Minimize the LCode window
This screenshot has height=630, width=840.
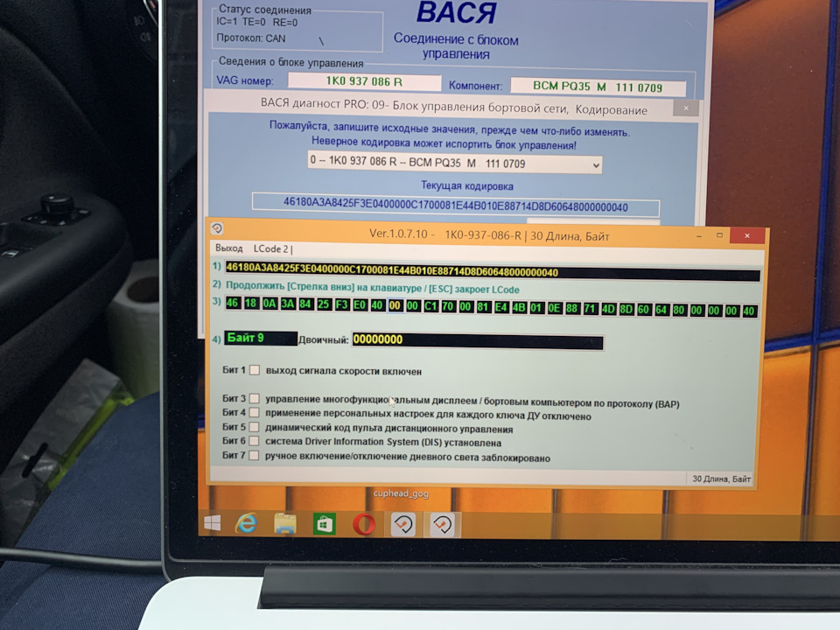[x=698, y=235]
